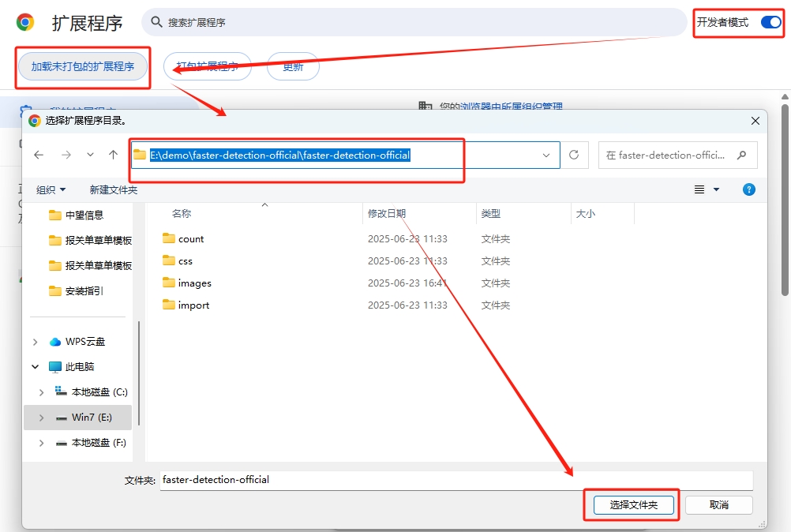
Task: Go up one folder level
Action: click(114, 155)
